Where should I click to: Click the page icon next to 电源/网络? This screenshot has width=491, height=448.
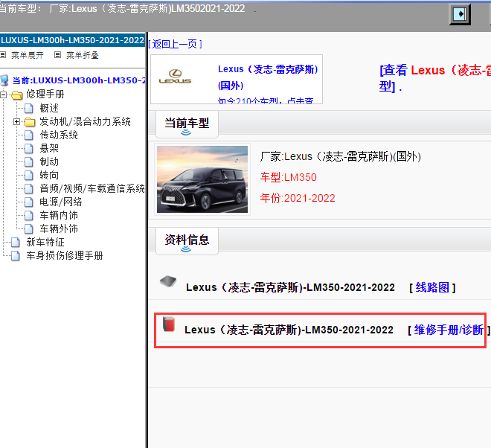click(29, 202)
